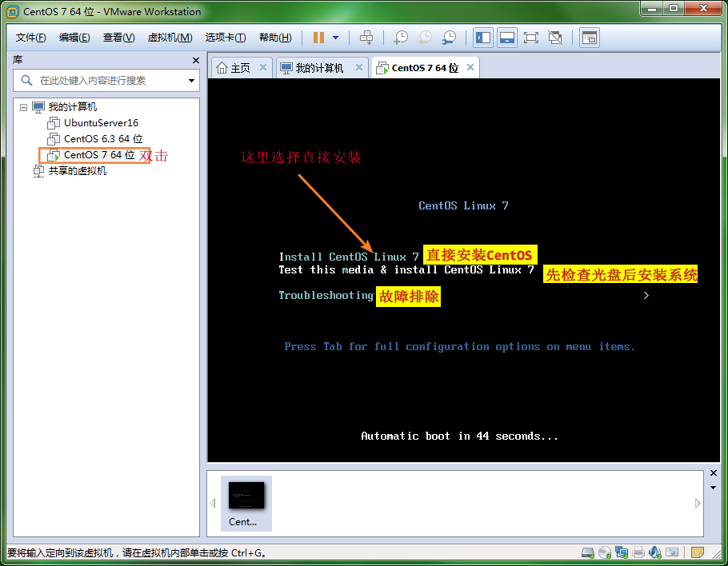Click the sound card status bar icon
The width and height of the screenshot is (728, 566).
655,552
